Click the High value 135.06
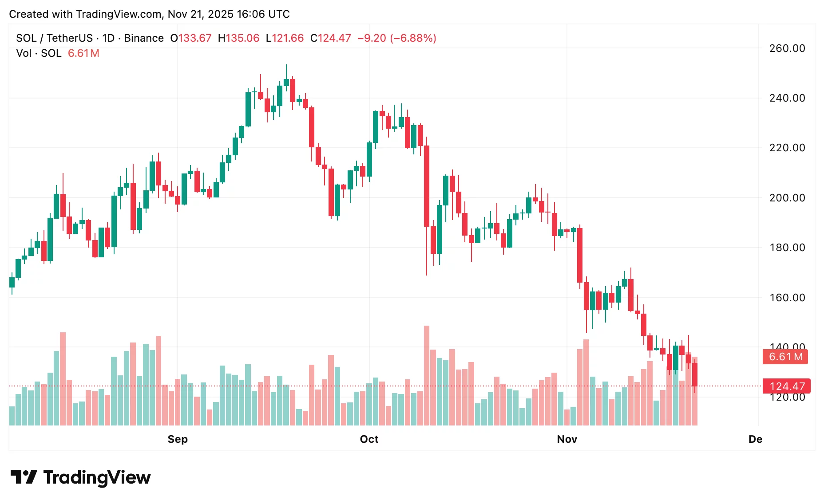Viewport: 824px width, 504px height. pos(242,38)
